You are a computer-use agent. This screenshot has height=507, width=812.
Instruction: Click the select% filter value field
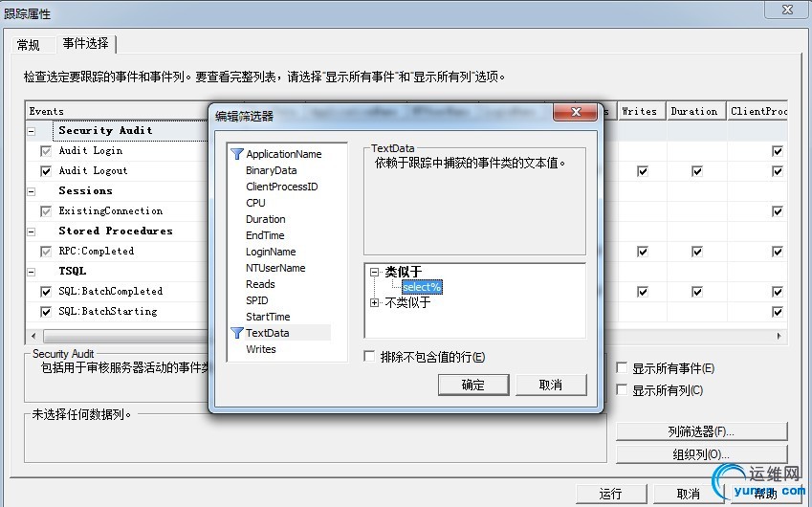pos(422,287)
